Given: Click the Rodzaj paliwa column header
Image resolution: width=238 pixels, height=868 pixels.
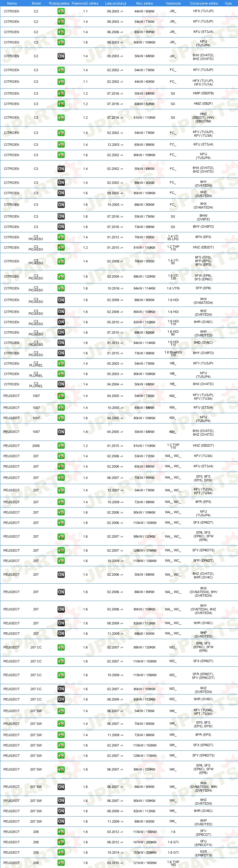Looking at the screenshot, I should 59,3.
